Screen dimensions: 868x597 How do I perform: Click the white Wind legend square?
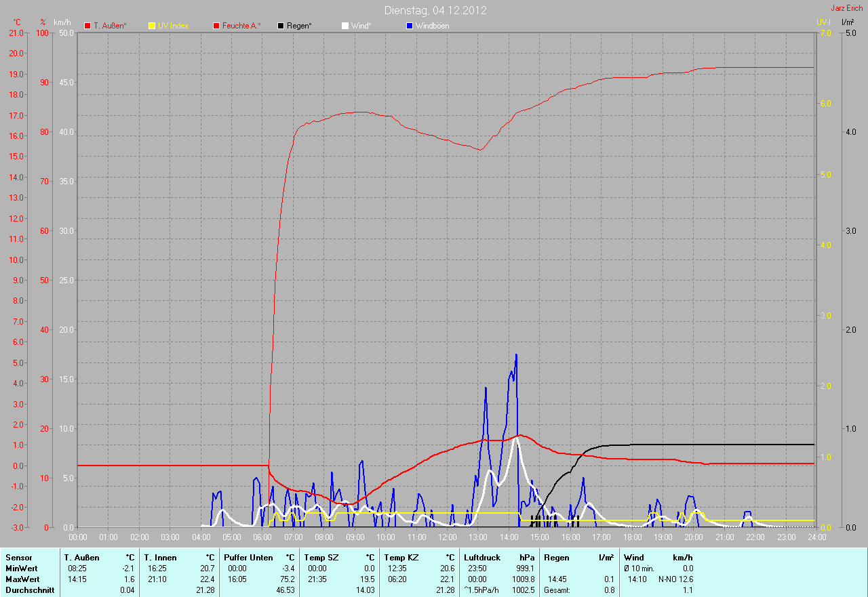pos(345,26)
